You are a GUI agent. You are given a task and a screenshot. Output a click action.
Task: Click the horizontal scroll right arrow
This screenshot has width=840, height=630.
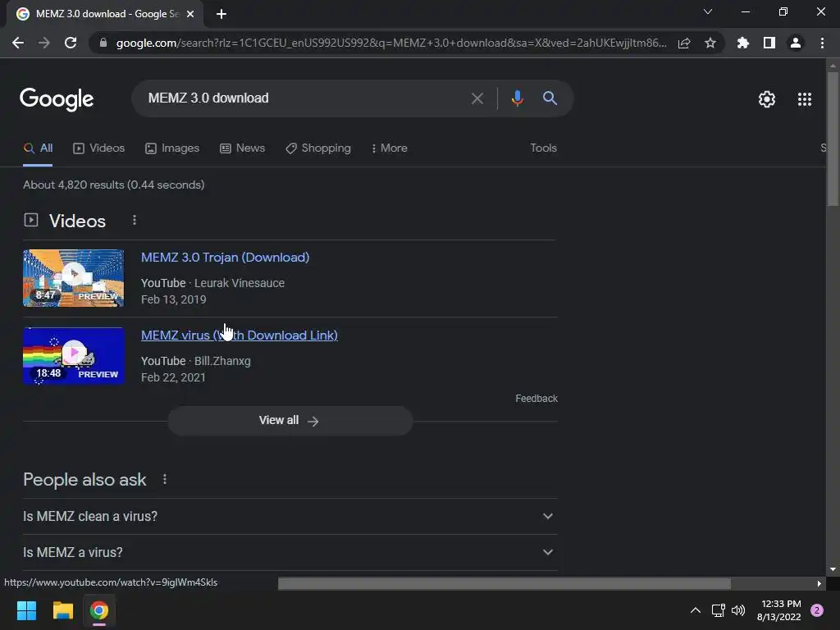click(x=819, y=583)
